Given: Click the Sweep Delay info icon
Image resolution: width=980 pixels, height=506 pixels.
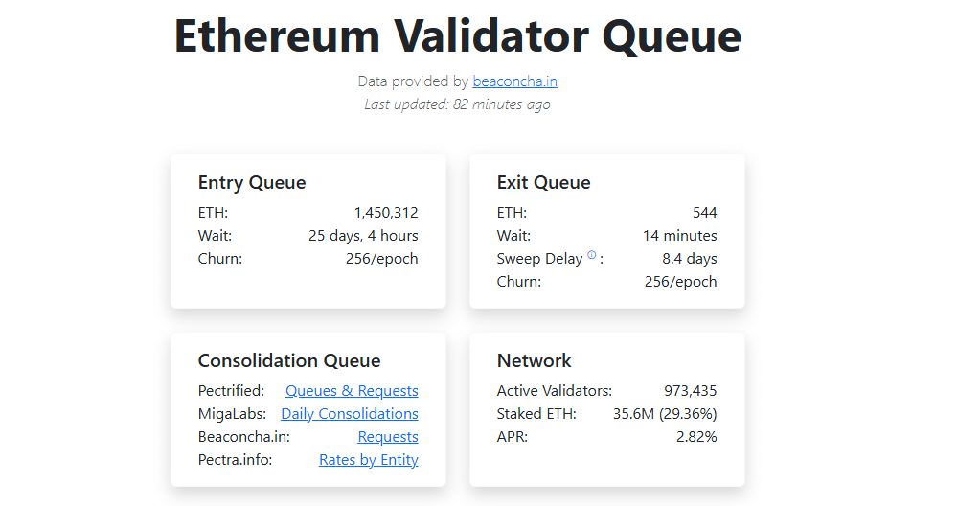Looking at the screenshot, I should [591, 255].
